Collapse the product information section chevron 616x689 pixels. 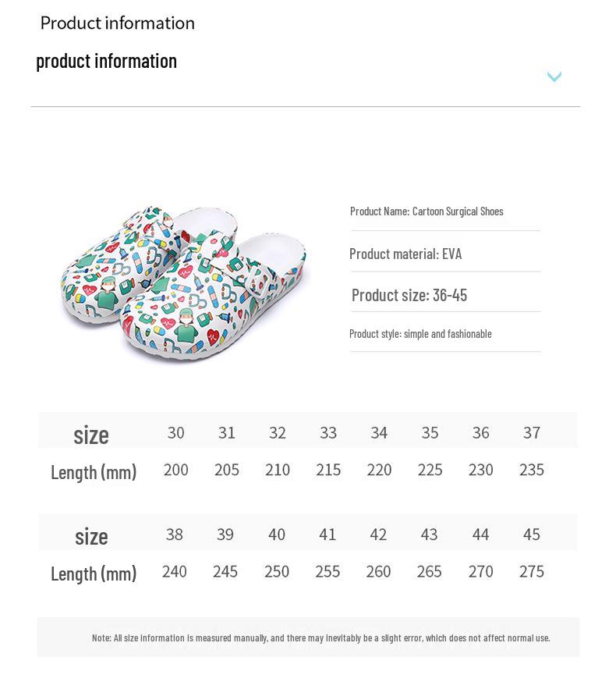point(554,76)
